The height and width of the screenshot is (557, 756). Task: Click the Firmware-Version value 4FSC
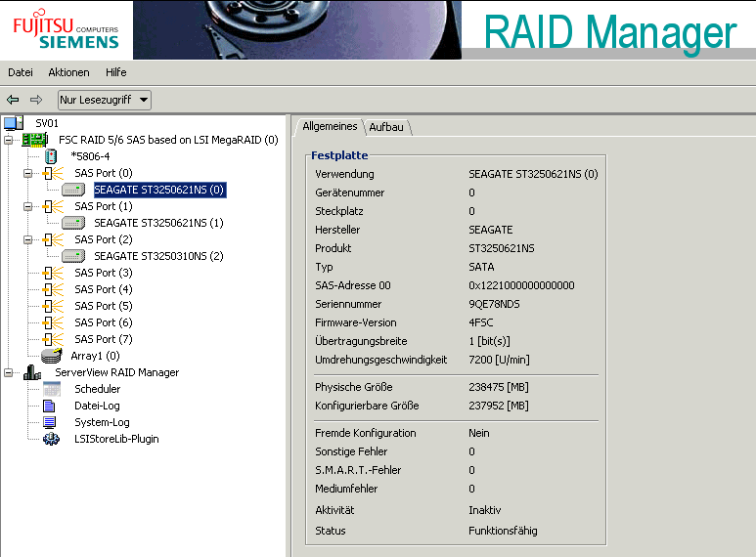click(481, 322)
